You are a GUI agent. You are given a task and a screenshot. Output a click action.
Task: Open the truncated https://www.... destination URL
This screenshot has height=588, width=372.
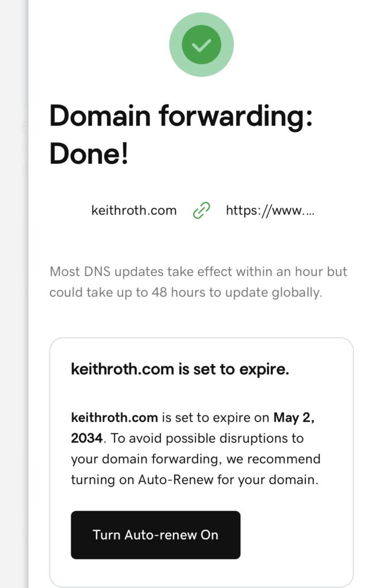tap(270, 210)
